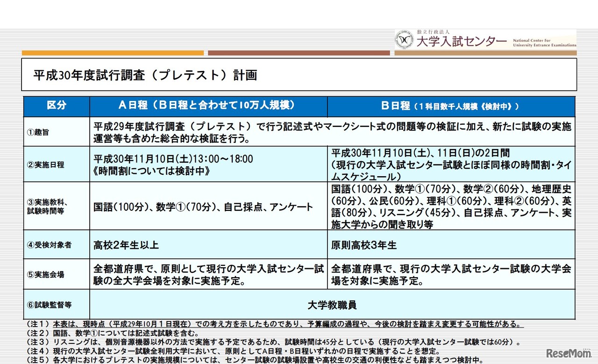This screenshot has width=598, height=364.
Task: Select the ②実施日程 row label
Action: tap(45, 164)
